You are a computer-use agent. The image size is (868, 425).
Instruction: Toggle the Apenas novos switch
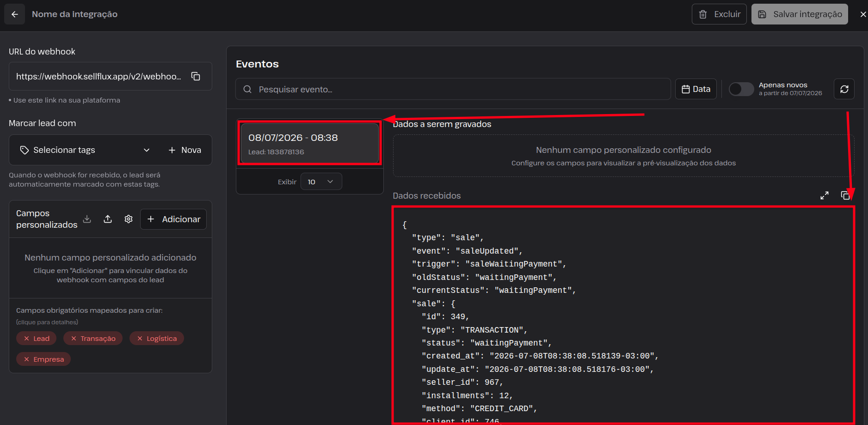point(741,89)
